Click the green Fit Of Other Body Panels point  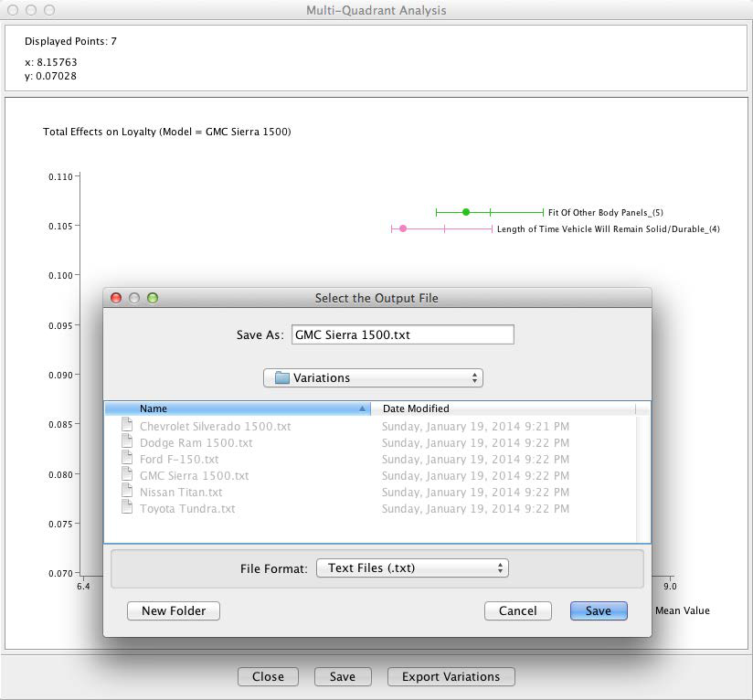[x=466, y=212]
